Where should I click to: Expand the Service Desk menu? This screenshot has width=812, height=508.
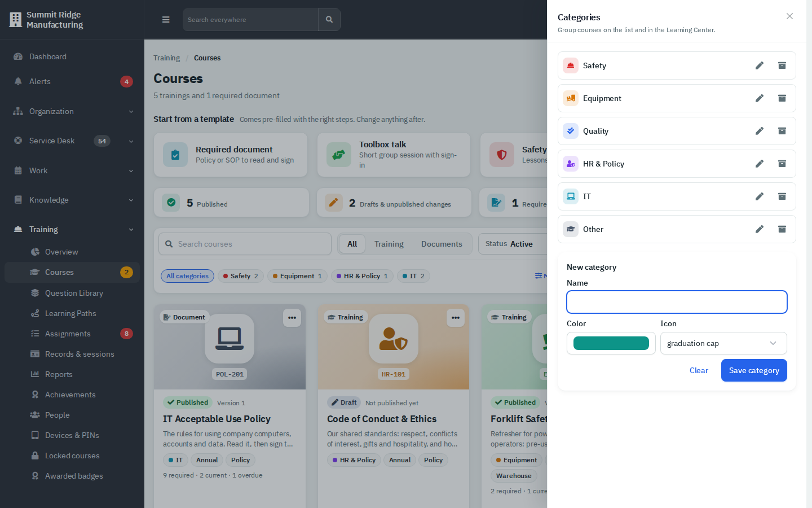coord(72,141)
